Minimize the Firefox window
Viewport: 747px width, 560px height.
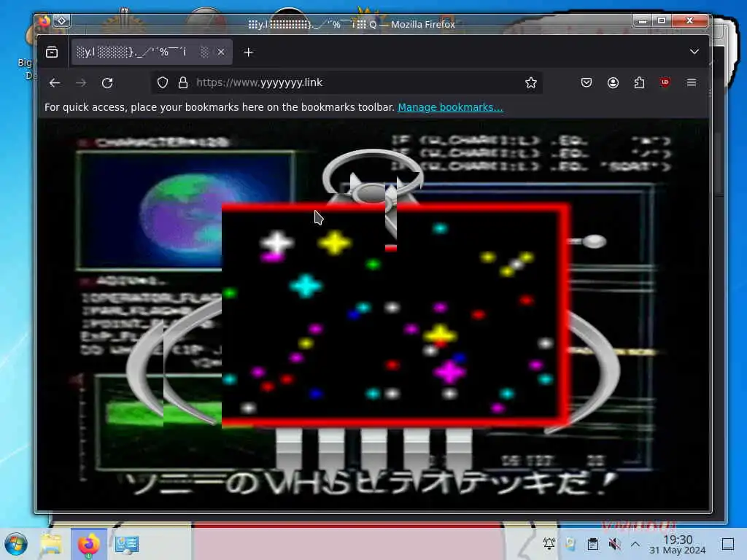pyautogui.click(x=643, y=20)
